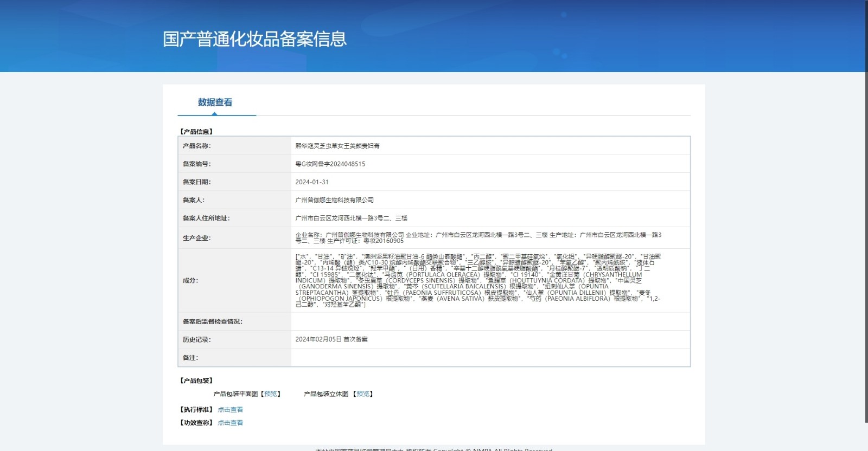Click the filing number 粤G妆网备字2024048515
868x451 pixels.
(x=330, y=164)
